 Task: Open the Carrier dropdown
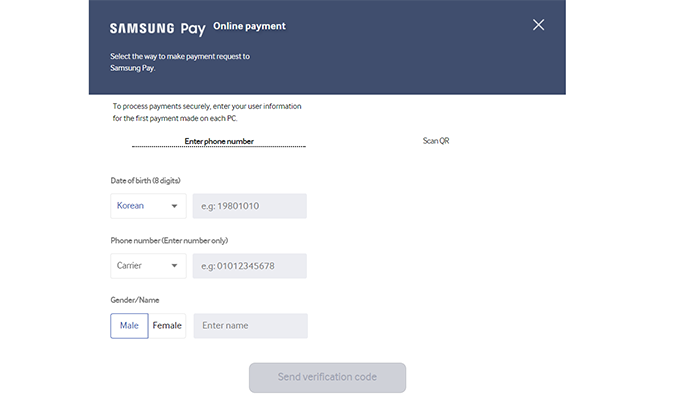pos(148,266)
